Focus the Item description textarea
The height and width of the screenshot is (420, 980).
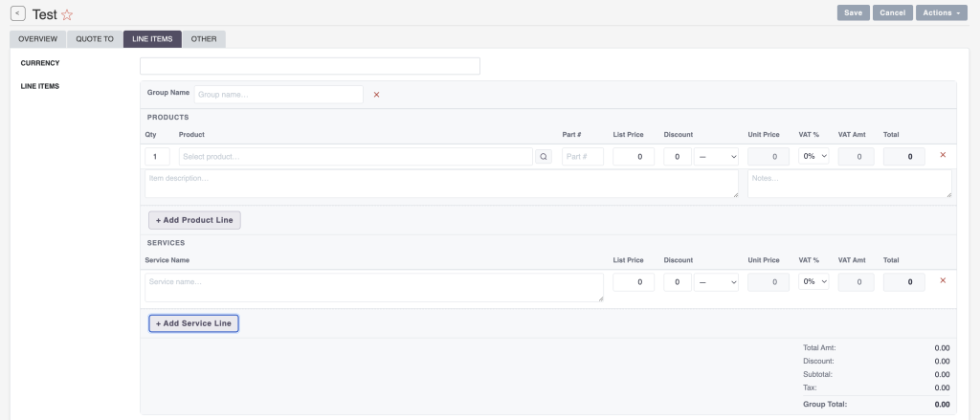click(442, 184)
